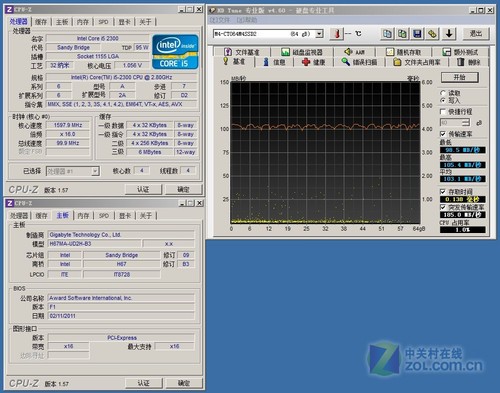Toggle the 传输速率 (transfer rate) checkbox
Image resolution: width=500 pixels, height=393 pixels.
point(443,134)
